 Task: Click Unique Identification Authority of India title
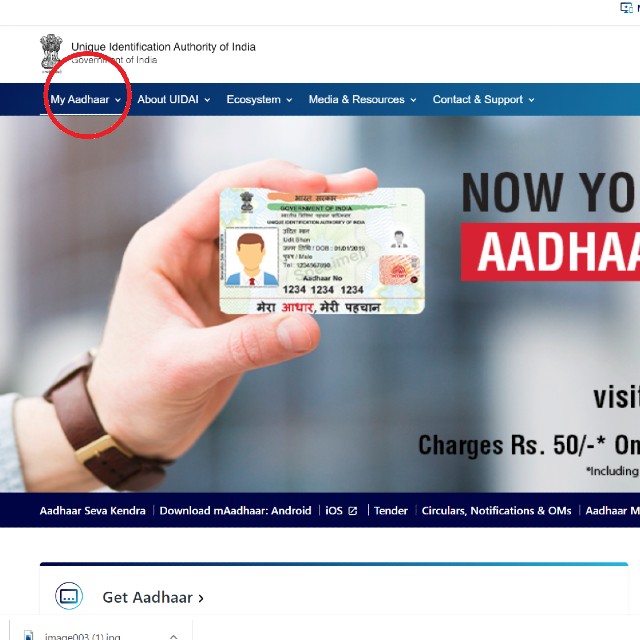point(163,47)
